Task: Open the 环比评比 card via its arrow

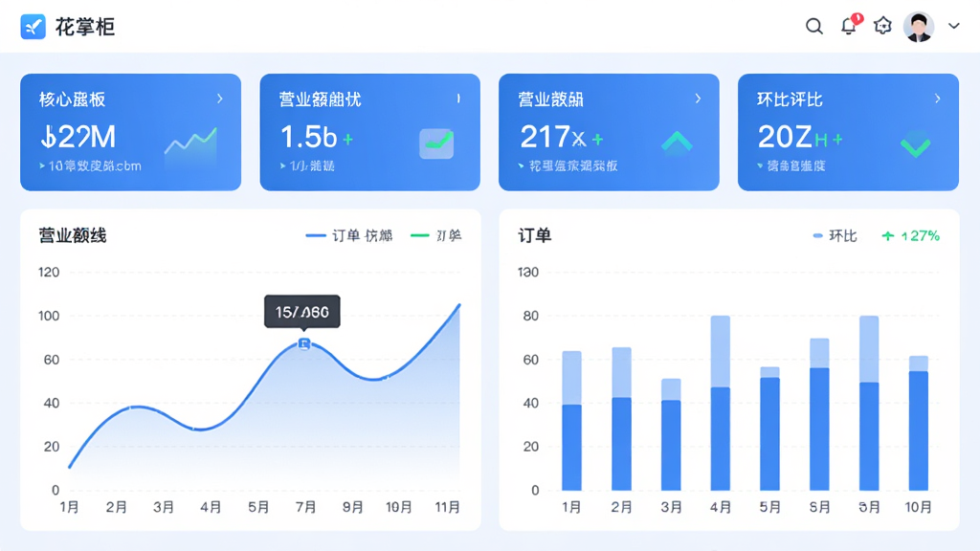Action: coord(938,99)
